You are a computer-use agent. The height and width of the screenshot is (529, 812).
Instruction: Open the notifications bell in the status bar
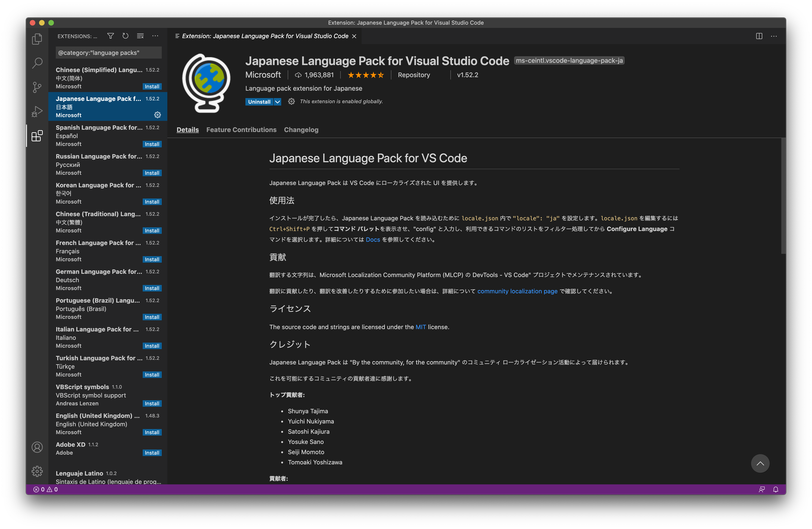776,489
